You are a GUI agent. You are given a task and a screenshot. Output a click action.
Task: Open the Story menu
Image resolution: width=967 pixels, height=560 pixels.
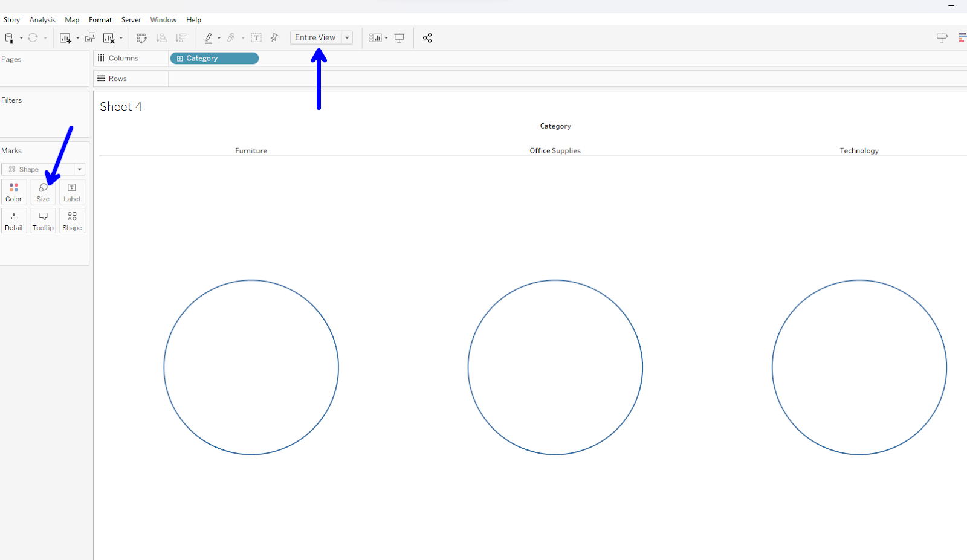[11, 20]
